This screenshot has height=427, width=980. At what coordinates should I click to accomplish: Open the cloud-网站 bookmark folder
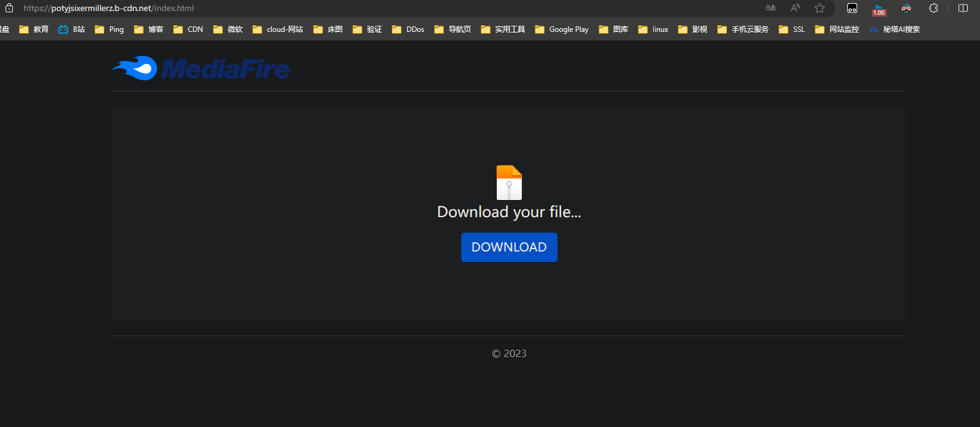[x=278, y=29]
